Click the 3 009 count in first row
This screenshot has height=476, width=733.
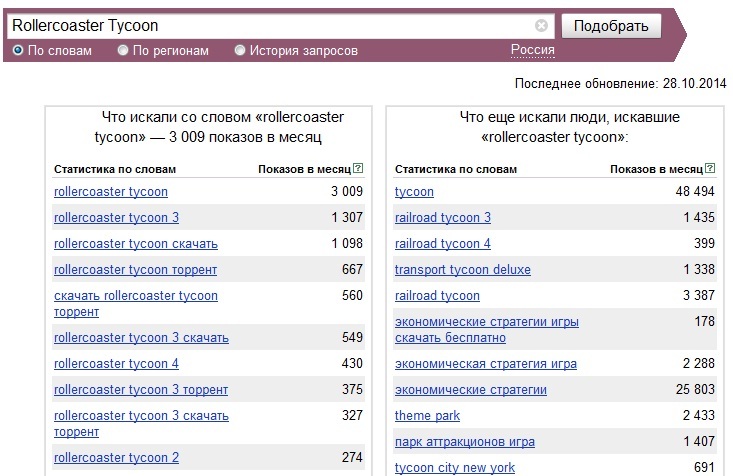pos(347,191)
